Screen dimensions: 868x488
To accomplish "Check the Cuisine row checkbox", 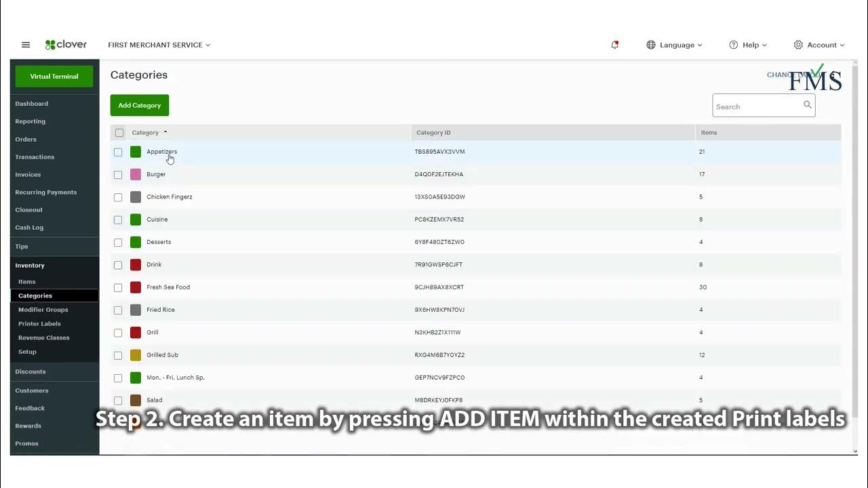I will tap(118, 220).
